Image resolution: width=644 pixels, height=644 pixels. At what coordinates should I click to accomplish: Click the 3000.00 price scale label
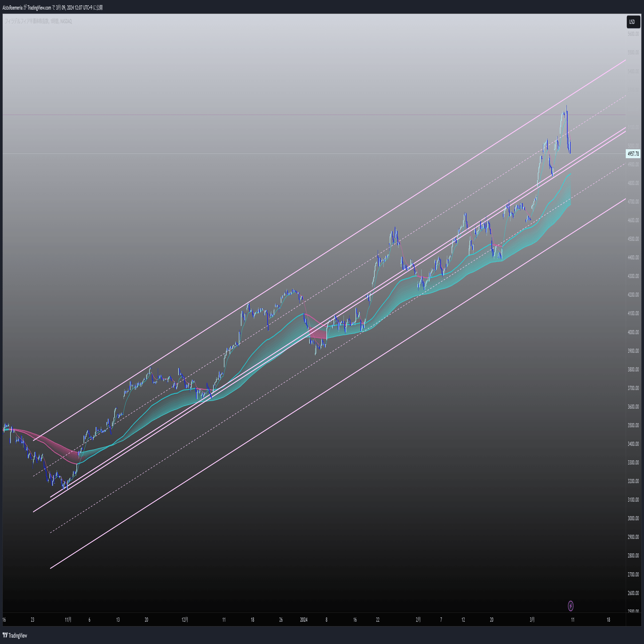pos(633,518)
